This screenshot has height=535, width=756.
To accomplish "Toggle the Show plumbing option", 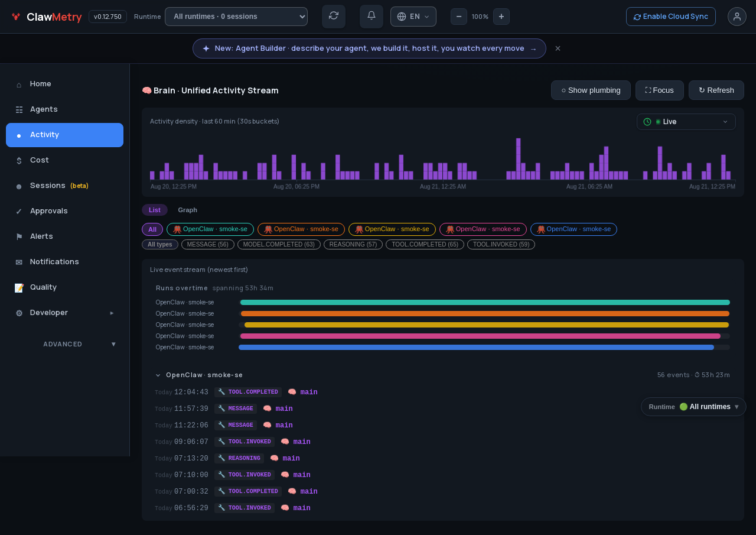I will (x=591, y=90).
